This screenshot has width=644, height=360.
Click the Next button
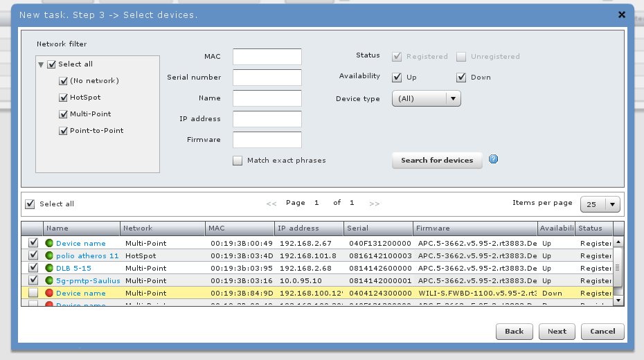coord(557,331)
